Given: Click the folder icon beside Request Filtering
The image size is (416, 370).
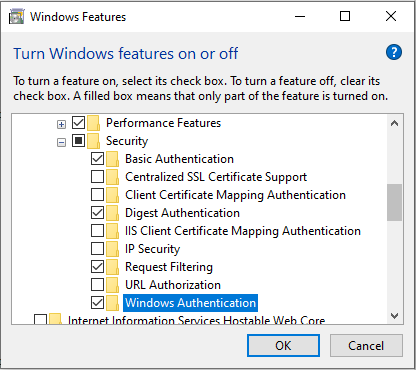Looking at the screenshot, I should click(x=113, y=267).
